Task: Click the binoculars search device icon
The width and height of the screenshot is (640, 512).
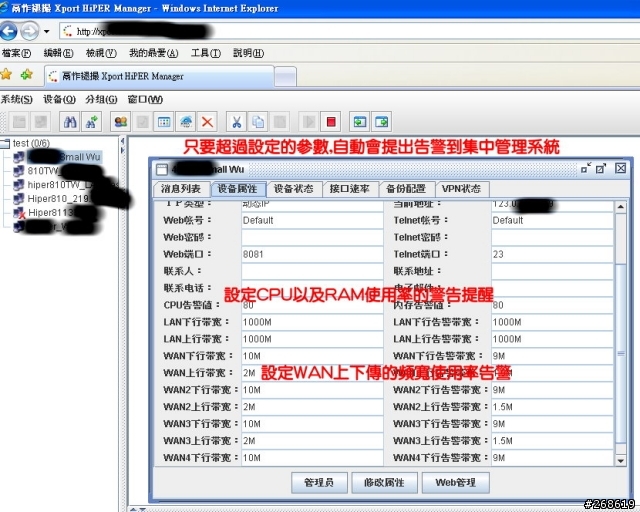Action: pyautogui.click(x=70, y=122)
